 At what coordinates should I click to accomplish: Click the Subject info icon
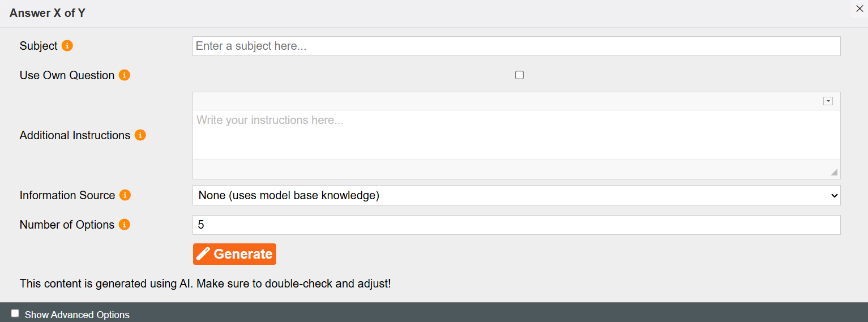tap(67, 46)
